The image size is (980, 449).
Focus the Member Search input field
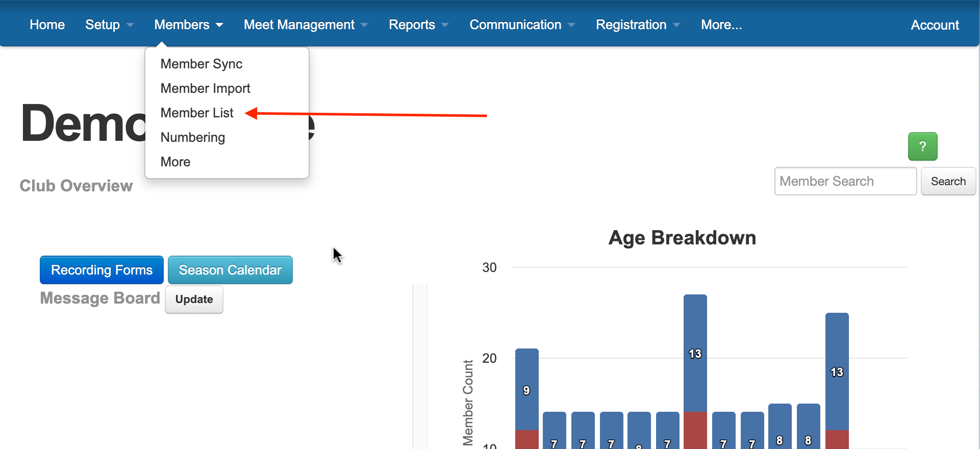point(845,181)
